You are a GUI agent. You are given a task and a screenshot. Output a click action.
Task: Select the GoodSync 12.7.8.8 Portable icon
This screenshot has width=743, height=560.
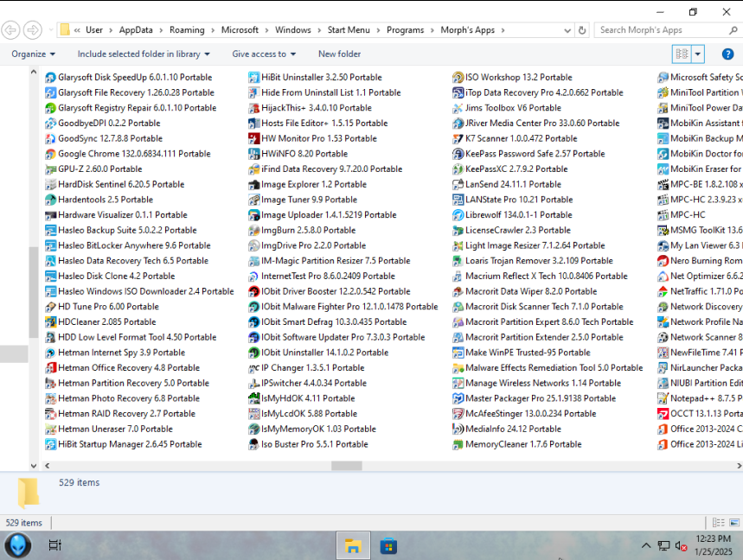click(x=50, y=138)
